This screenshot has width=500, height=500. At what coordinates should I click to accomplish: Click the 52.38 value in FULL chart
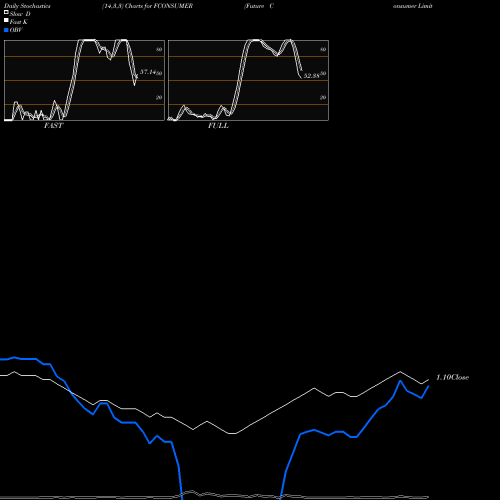coord(311,76)
